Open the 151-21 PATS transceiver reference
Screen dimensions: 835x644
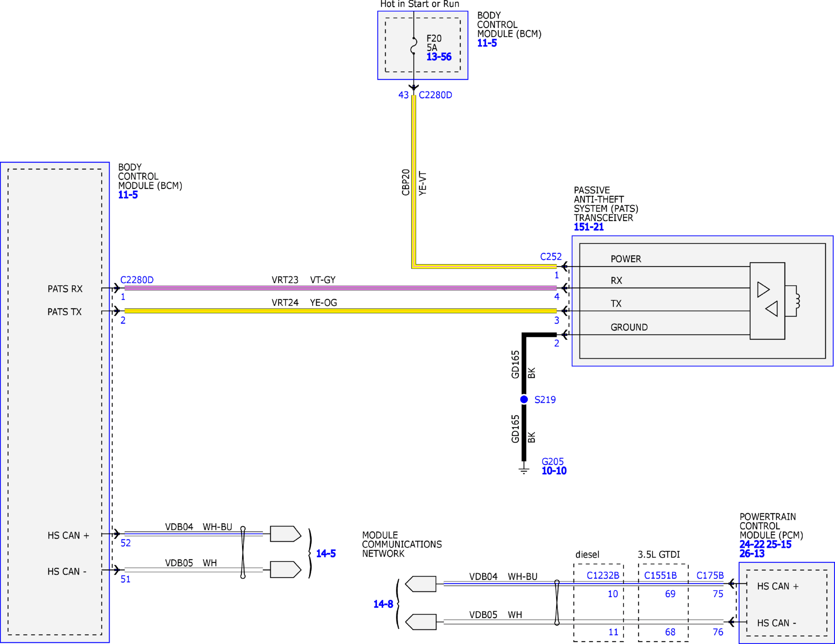(588, 227)
